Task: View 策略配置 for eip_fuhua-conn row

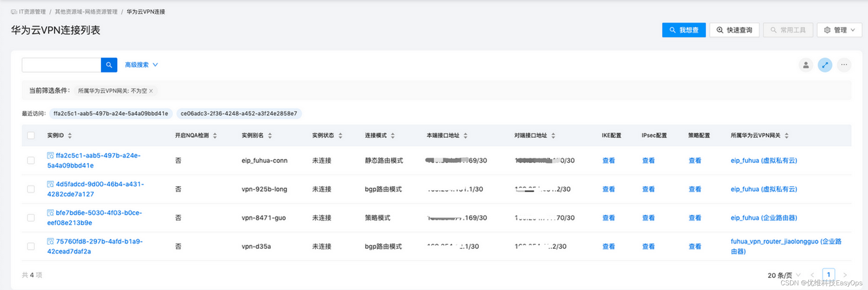Action: 695,161
